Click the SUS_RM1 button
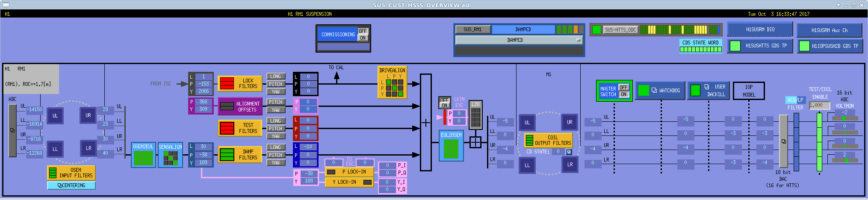 pyautogui.click(x=472, y=29)
